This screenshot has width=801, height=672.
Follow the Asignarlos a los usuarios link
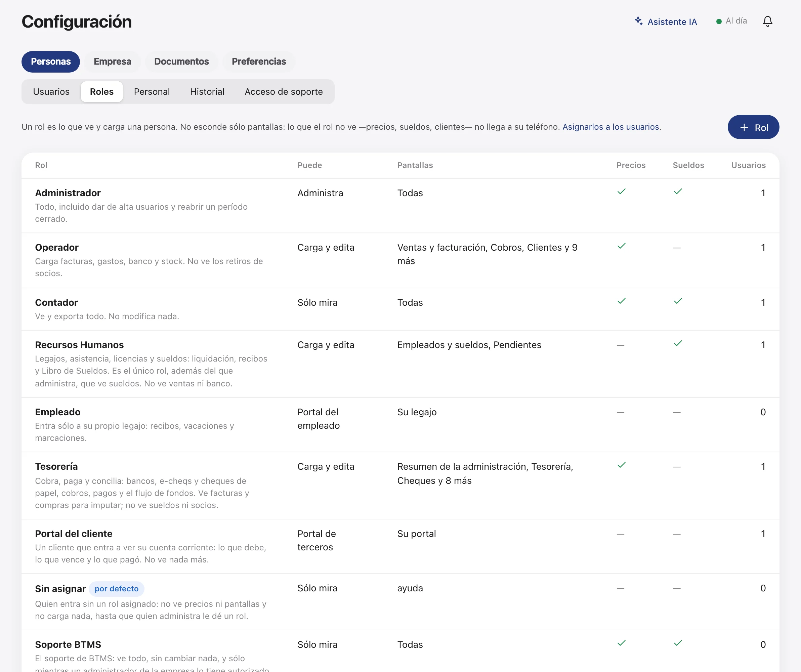611,127
